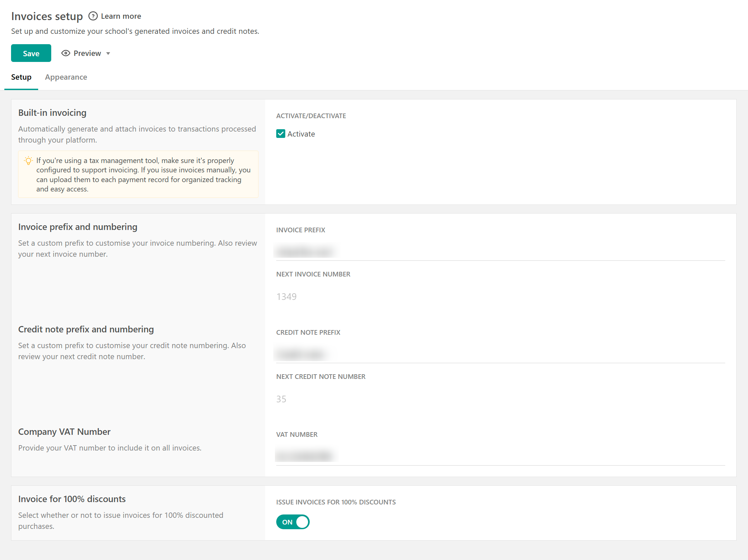748x560 pixels.
Task: Click the lightbulb tip icon
Action: tap(28, 161)
